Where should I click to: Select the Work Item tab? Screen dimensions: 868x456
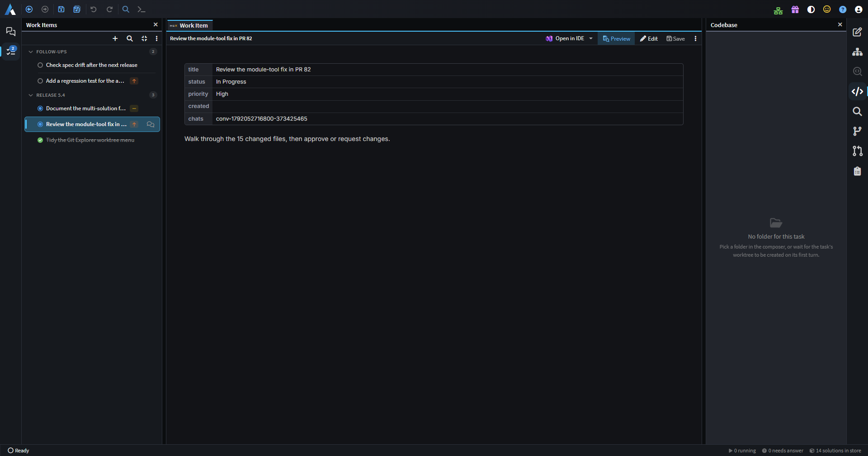pyautogui.click(x=190, y=25)
